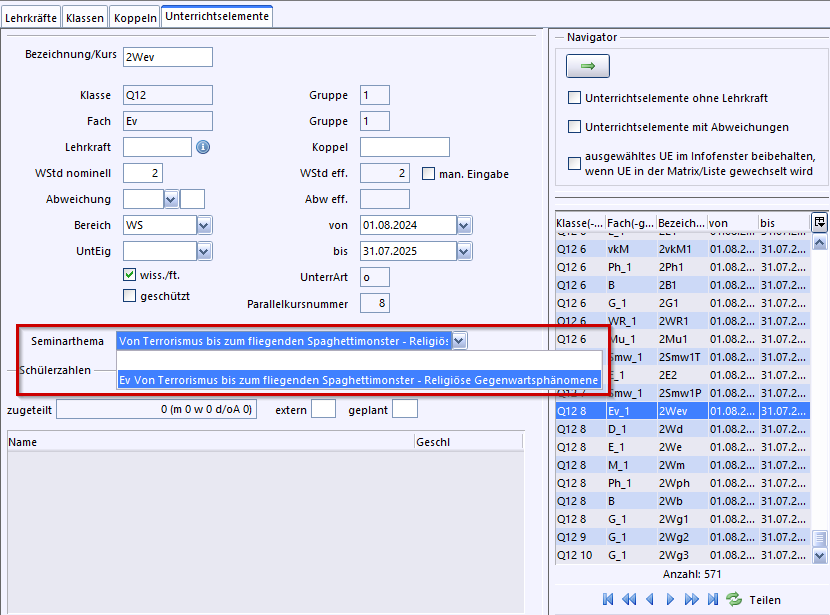This screenshot has width=830, height=615.
Task: Click the geplant input field
Action: [405, 409]
